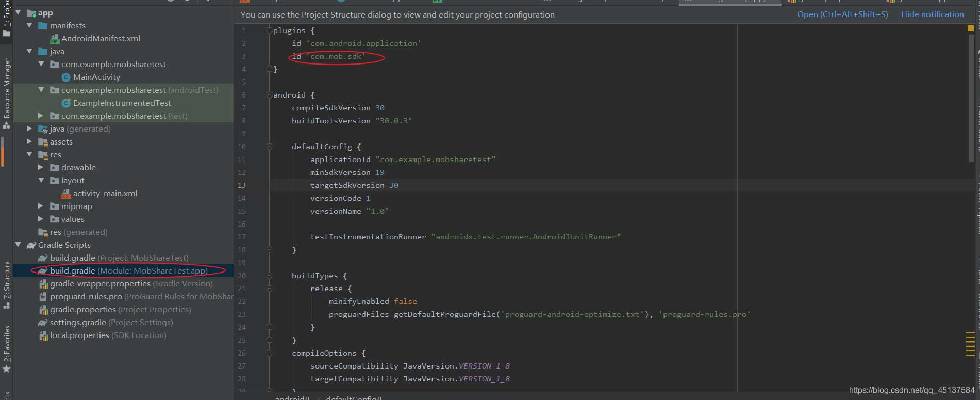Click line number 13 in gutter
Viewport: 980px width, 400px height.
[x=242, y=185]
